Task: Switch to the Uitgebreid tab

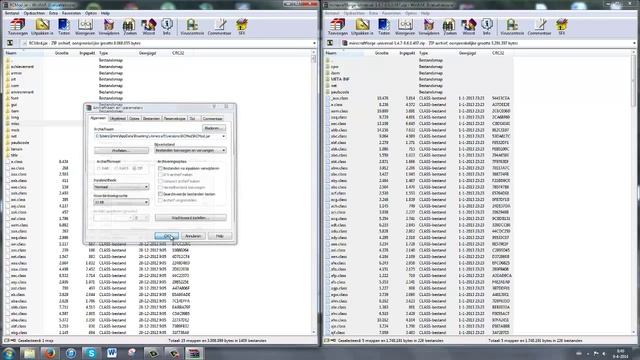Action: (x=118, y=118)
